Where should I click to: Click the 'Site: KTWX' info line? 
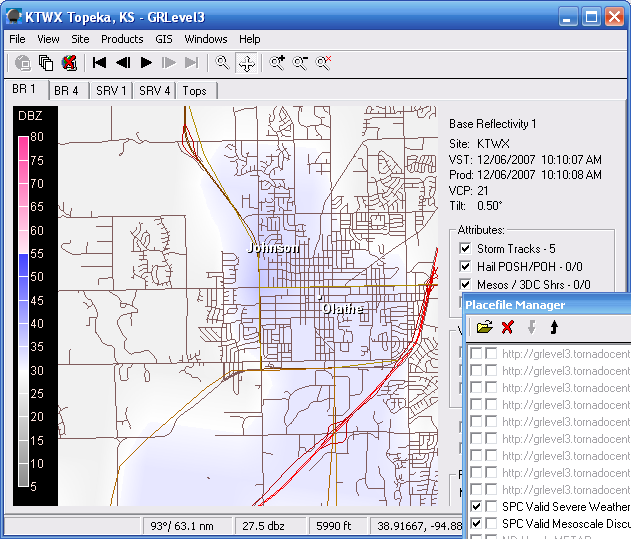[x=479, y=144]
